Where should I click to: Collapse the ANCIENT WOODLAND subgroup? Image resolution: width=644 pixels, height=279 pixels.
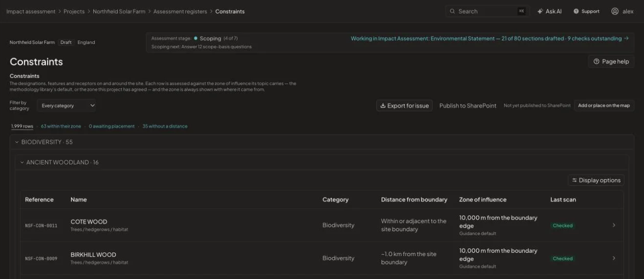(x=22, y=162)
